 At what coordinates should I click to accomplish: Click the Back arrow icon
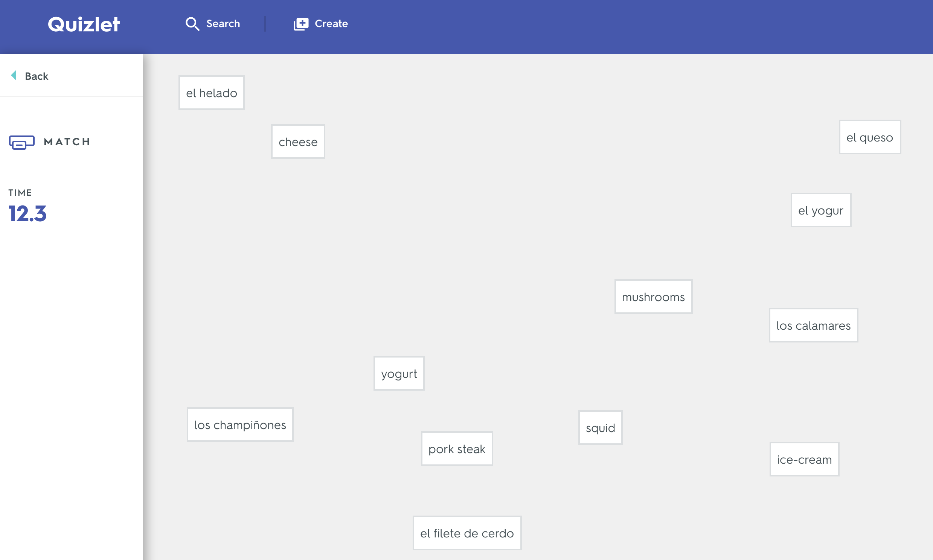click(14, 76)
